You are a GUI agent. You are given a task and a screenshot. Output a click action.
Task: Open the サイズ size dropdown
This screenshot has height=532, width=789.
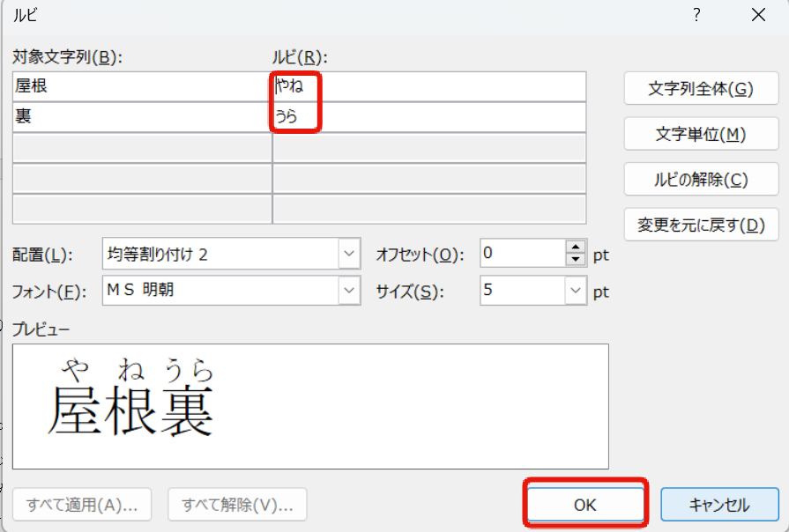576,290
